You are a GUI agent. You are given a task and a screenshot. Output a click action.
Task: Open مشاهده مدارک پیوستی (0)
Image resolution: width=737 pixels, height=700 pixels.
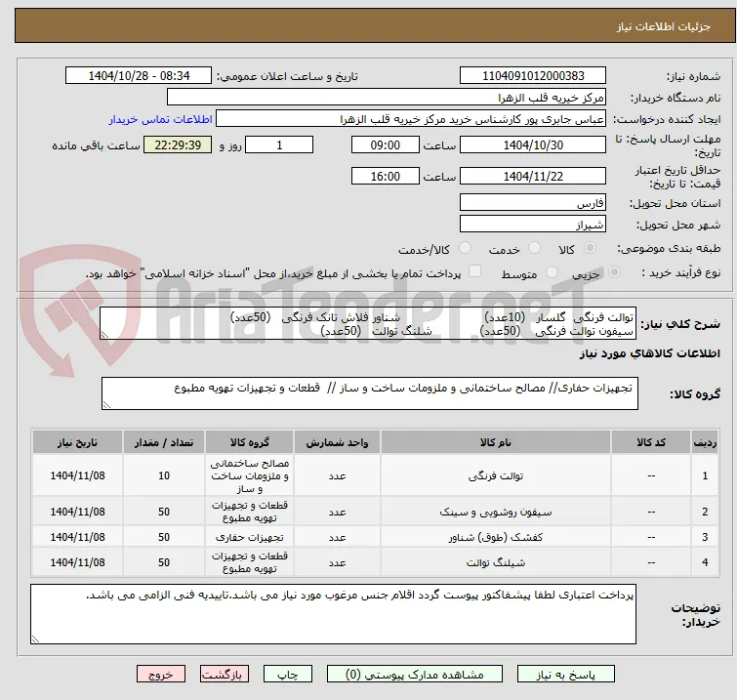pos(414,675)
